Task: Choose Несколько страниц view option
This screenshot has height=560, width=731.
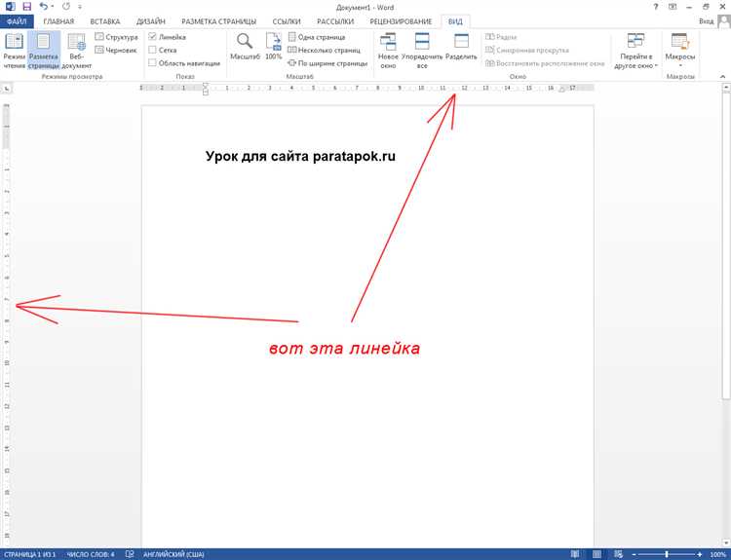Action: [324, 50]
